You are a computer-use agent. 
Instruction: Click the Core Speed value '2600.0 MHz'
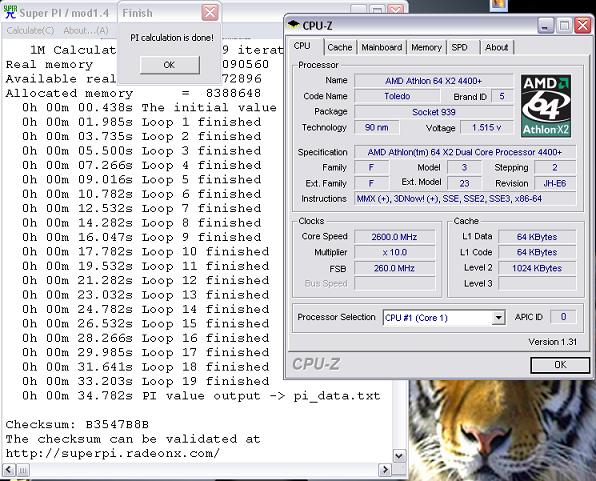(395, 237)
